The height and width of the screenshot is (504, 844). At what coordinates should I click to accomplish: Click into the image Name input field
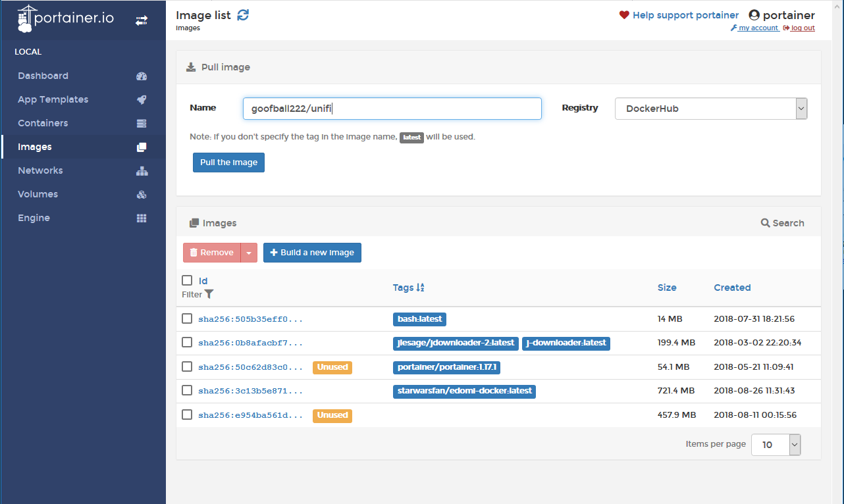pos(392,109)
